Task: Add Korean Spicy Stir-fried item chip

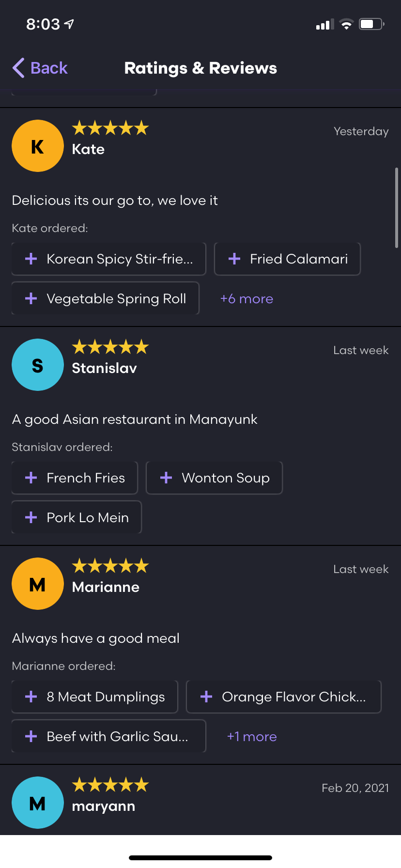Action: [109, 259]
